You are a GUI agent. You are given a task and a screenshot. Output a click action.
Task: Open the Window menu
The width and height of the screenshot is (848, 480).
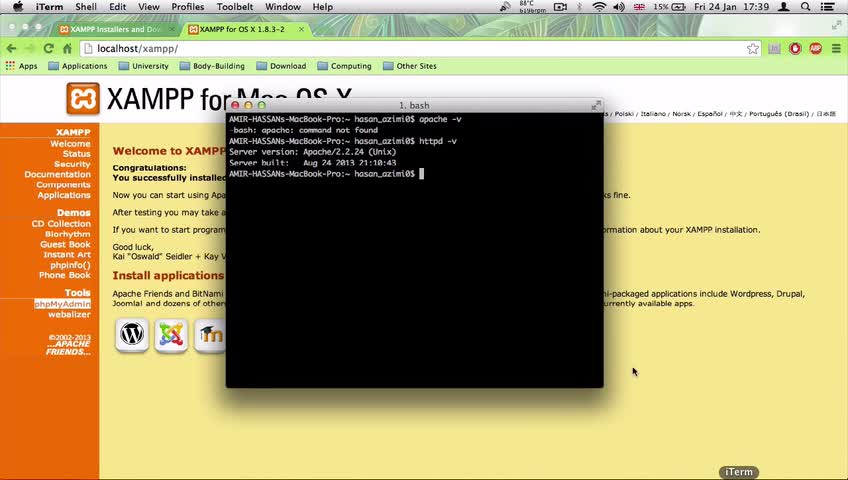tap(283, 7)
